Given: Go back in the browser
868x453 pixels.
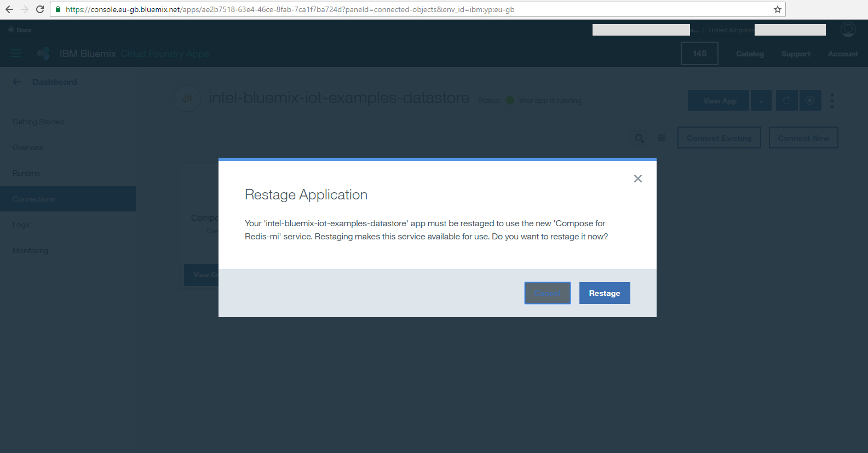Looking at the screenshot, I should coord(9,9).
